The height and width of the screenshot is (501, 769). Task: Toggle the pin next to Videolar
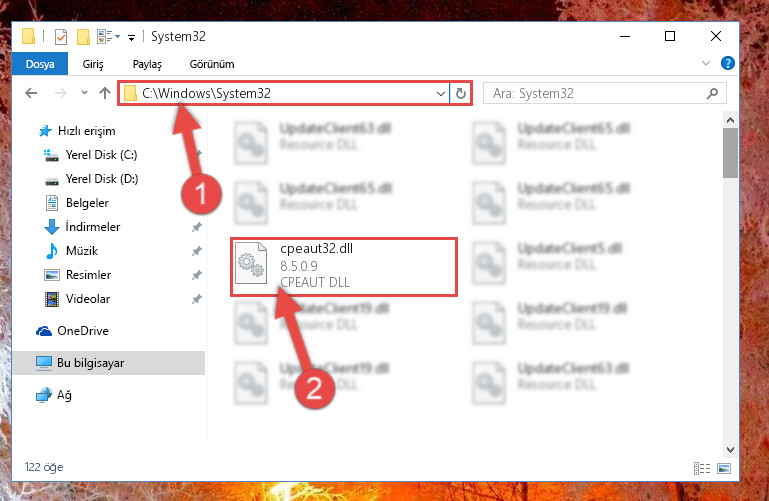pos(197,299)
